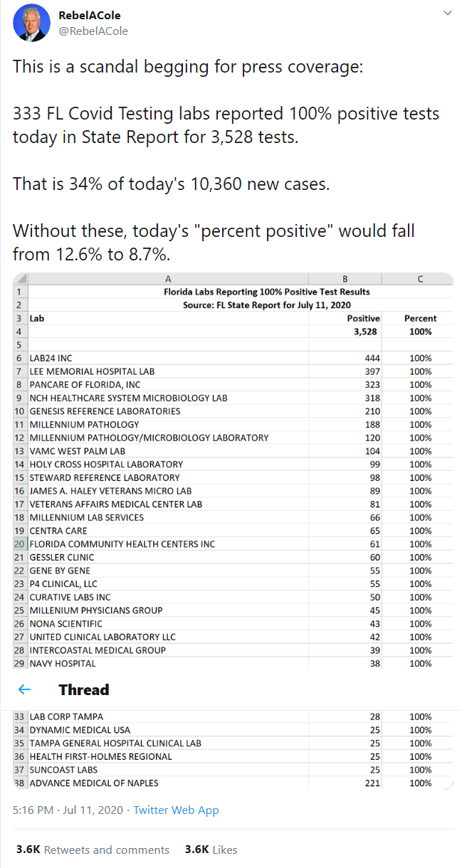This screenshot has height=868, width=462.
Task: Click row 20 header in the spreadsheet
Action: [19, 544]
